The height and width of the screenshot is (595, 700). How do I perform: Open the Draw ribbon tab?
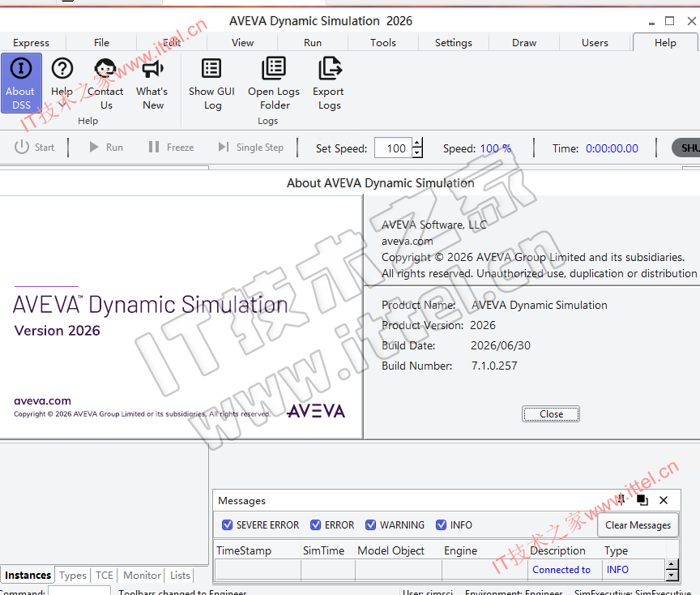(x=524, y=43)
